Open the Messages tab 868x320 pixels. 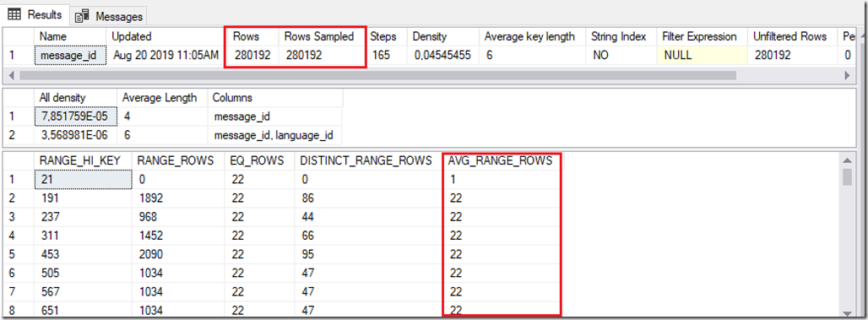click(x=109, y=16)
